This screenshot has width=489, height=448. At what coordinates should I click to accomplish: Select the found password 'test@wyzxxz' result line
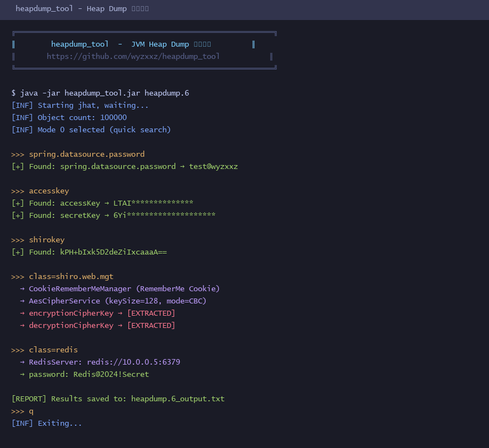click(124, 167)
